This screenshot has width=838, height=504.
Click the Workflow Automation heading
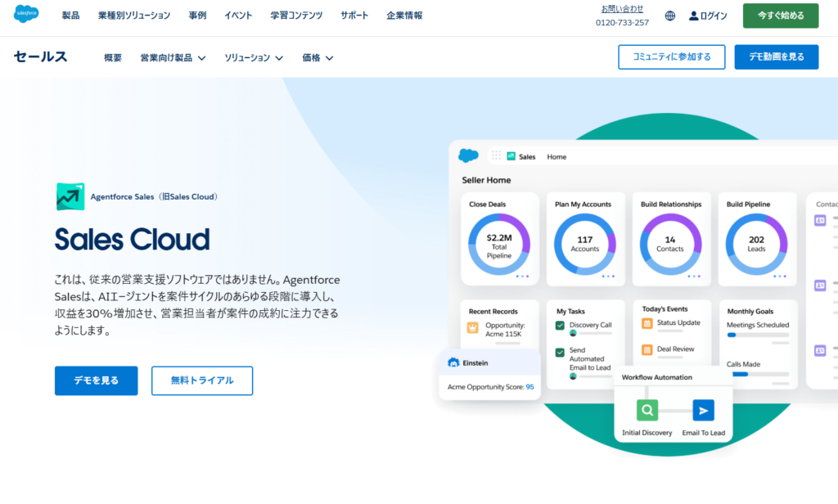(657, 377)
